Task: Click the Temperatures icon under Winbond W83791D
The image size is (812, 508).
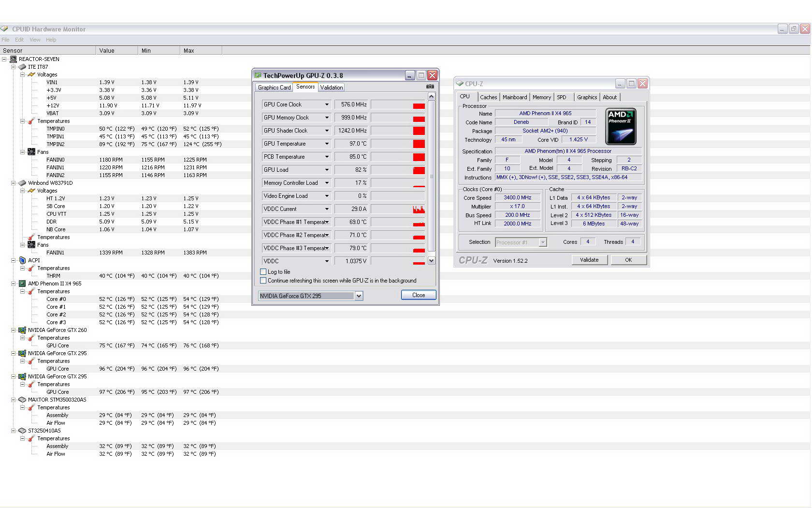Action: click(x=31, y=237)
